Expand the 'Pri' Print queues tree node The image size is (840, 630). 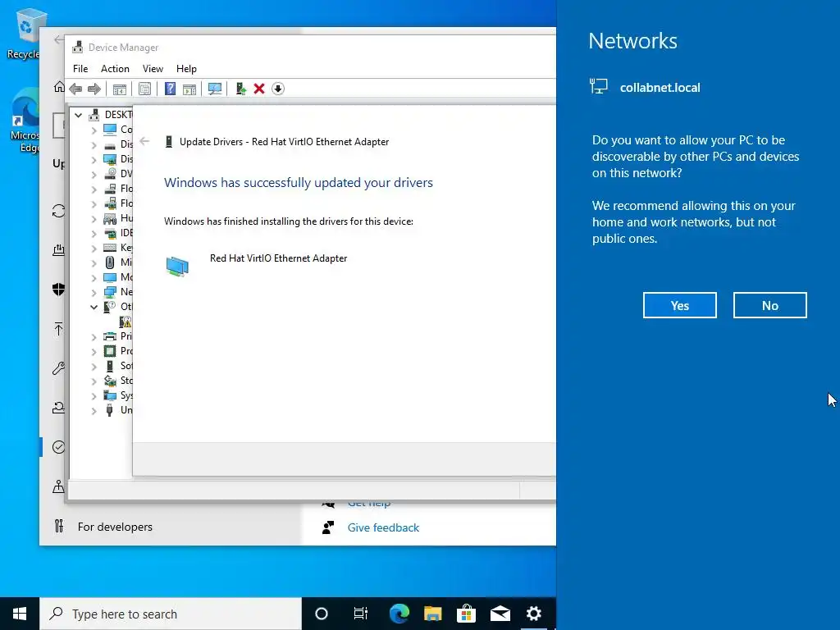94,336
